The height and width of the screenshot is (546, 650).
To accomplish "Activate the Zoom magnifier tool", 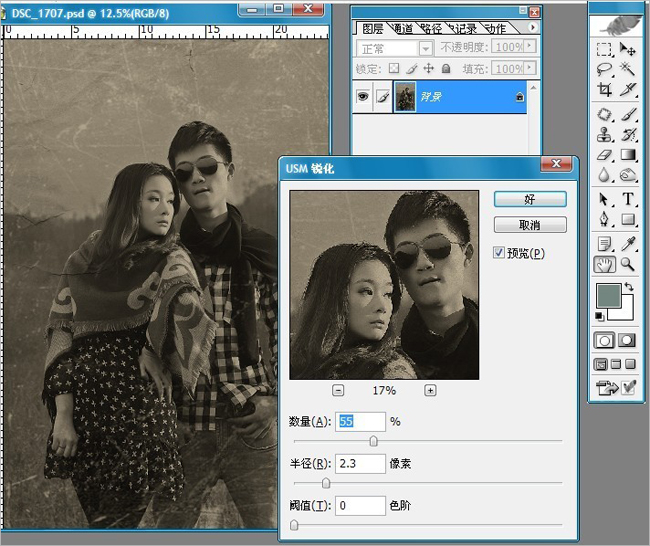I will pyautogui.click(x=628, y=264).
